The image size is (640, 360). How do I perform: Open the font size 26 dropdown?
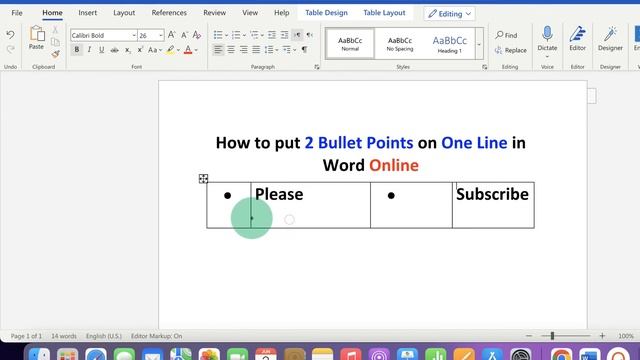pos(161,36)
